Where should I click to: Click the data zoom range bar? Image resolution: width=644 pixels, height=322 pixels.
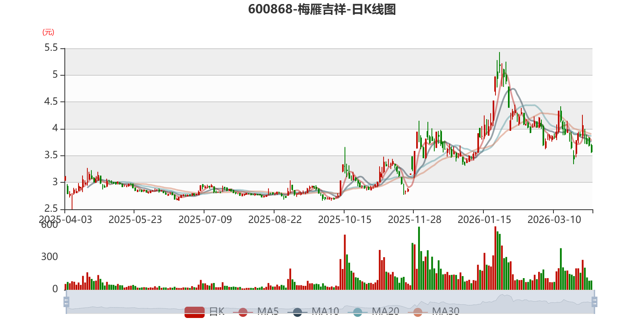[x=330, y=301]
